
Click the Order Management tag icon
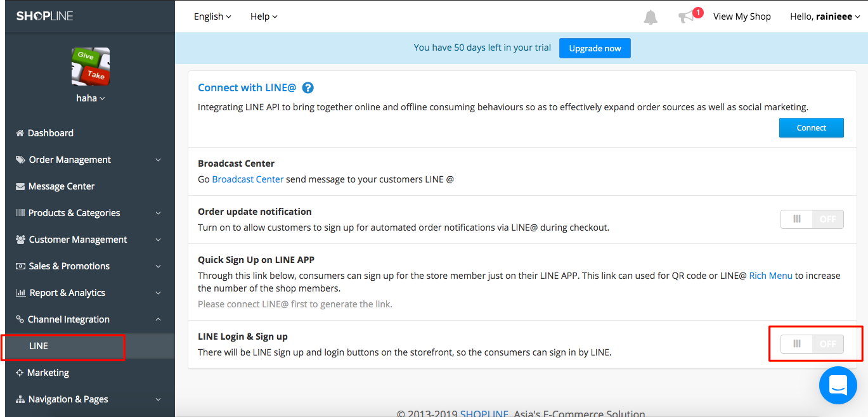coord(20,160)
